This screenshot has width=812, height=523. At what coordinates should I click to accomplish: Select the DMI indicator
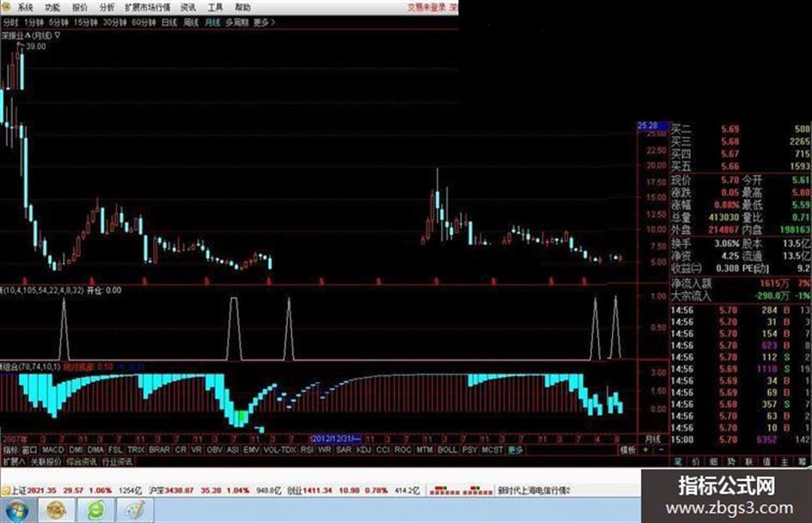(x=76, y=450)
